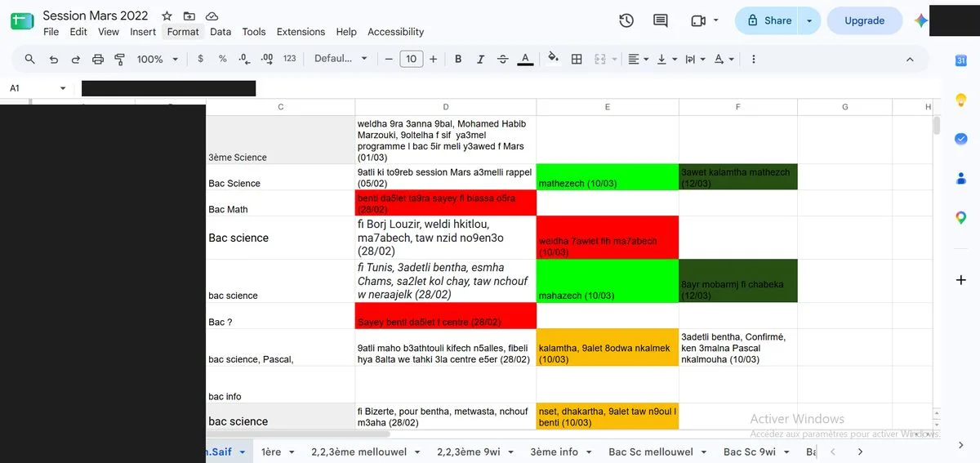Open the 123 more formats menu
980x463 pixels.
289,59
